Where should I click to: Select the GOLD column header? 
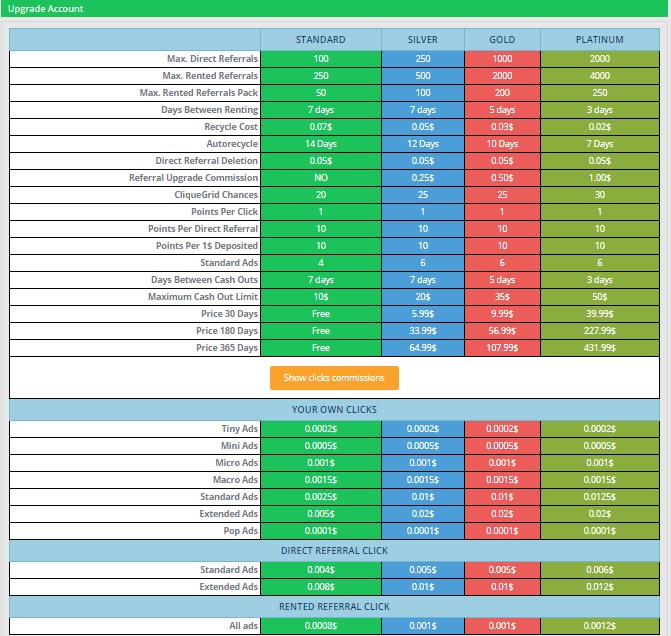[502, 40]
